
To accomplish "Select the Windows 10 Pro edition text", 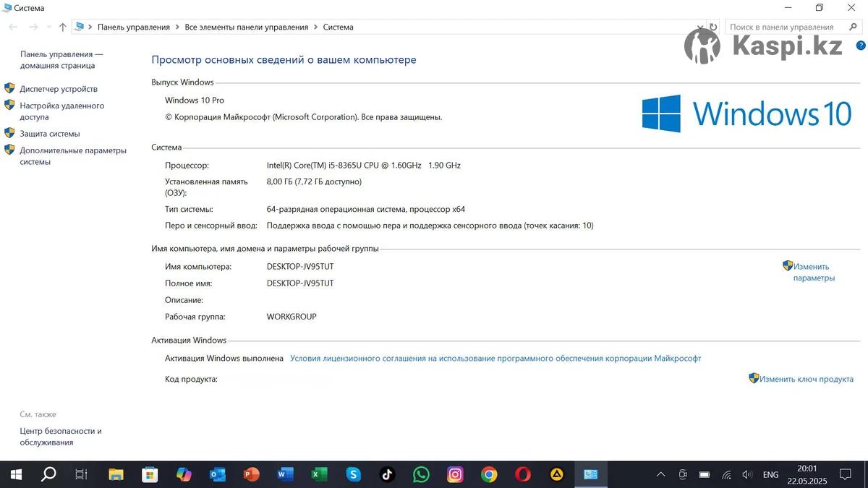I will point(195,100).
